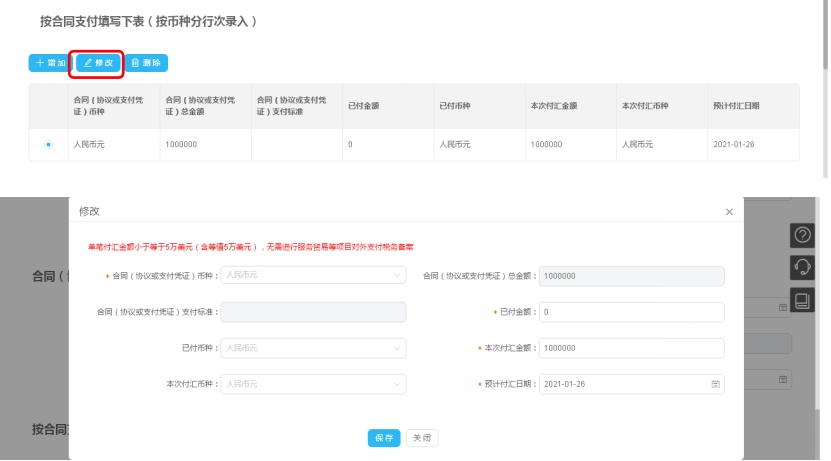This screenshot has height=461, width=831.
Task: Expand the 合同币种 currency dropdown
Action: click(x=312, y=275)
